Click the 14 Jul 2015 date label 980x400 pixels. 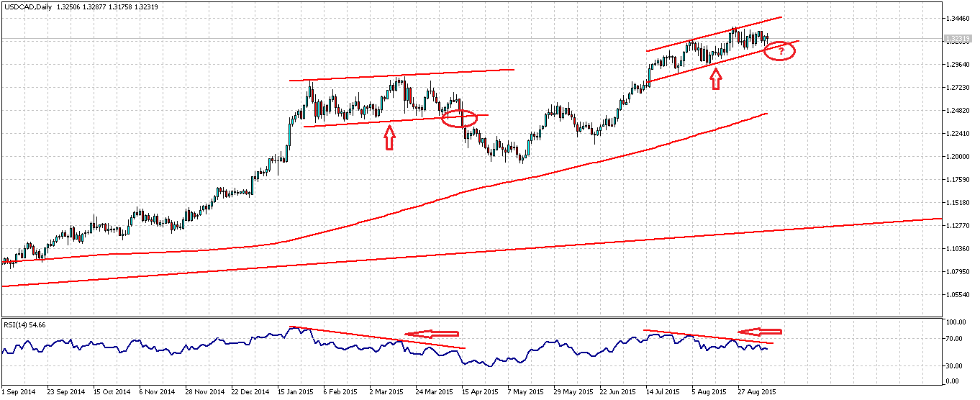(x=663, y=392)
